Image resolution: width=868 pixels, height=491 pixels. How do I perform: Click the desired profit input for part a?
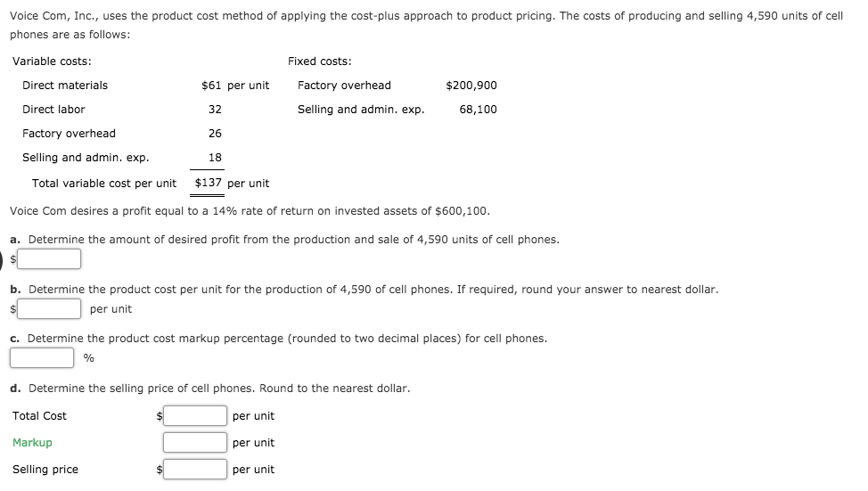[49, 259]
